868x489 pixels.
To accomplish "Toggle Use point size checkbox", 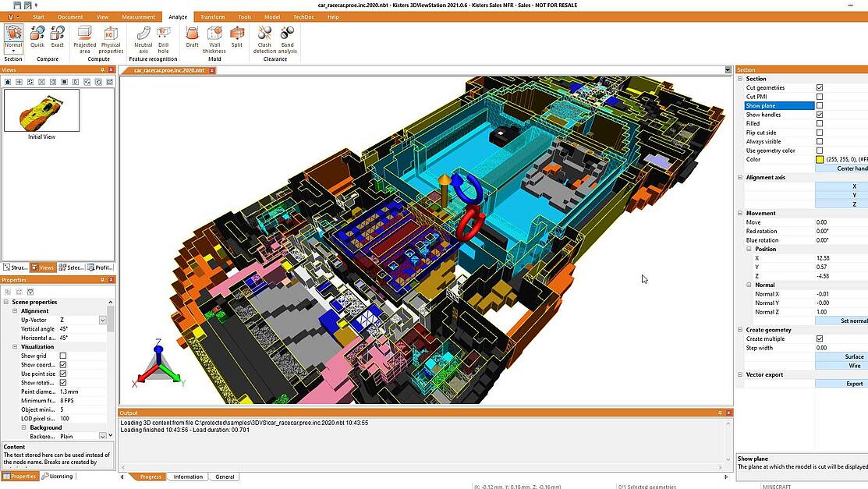I will click(62, 374).
